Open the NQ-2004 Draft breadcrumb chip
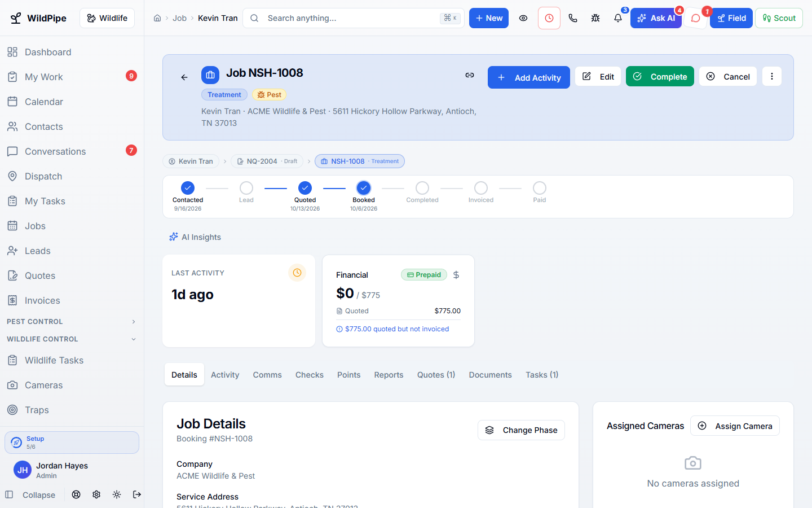Image resolution: width=812 pixels, height=508 pixels. [x=267, y=161]
